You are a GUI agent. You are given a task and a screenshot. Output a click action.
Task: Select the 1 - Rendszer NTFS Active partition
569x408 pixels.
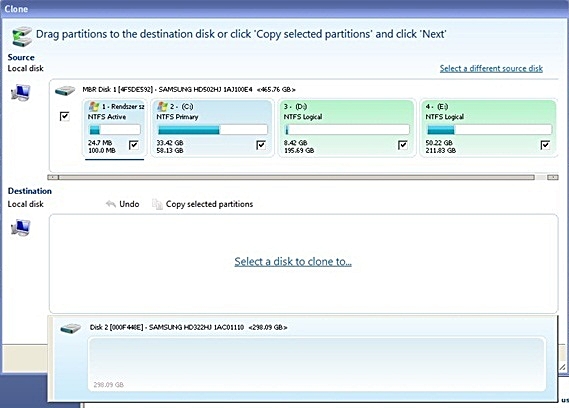point(115,128)
